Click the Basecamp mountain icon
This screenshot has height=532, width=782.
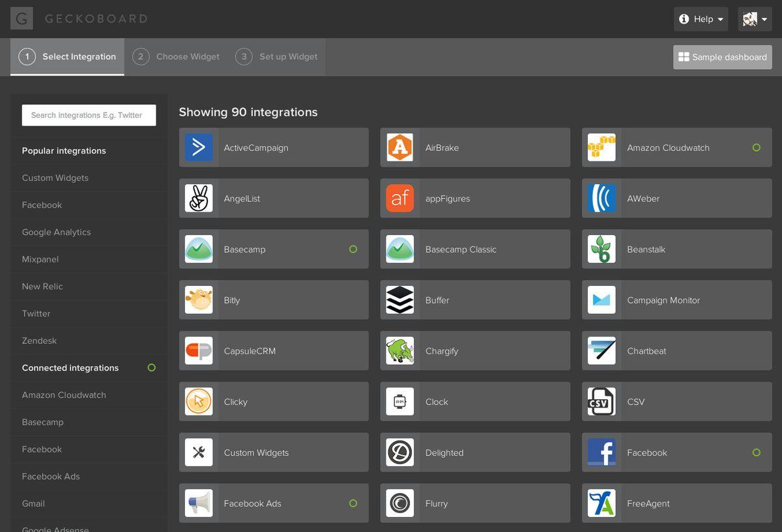[199, 249]
